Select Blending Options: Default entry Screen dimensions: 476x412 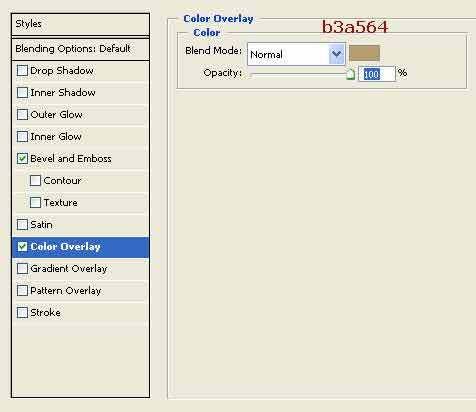click(x=80, y=49)
